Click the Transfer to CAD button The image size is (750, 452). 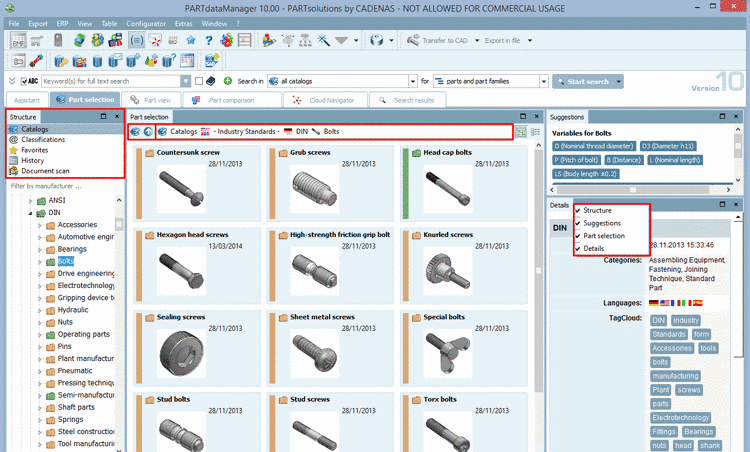[x=438, y=41]
